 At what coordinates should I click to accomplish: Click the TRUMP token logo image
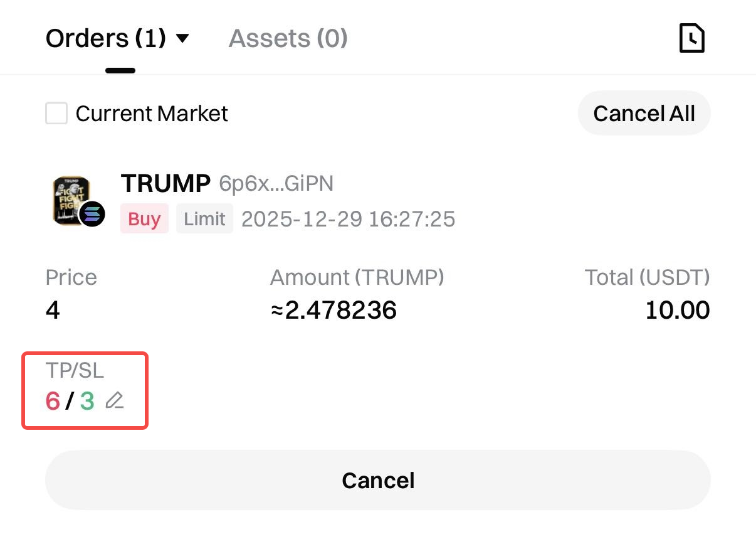tap(70, 198)
